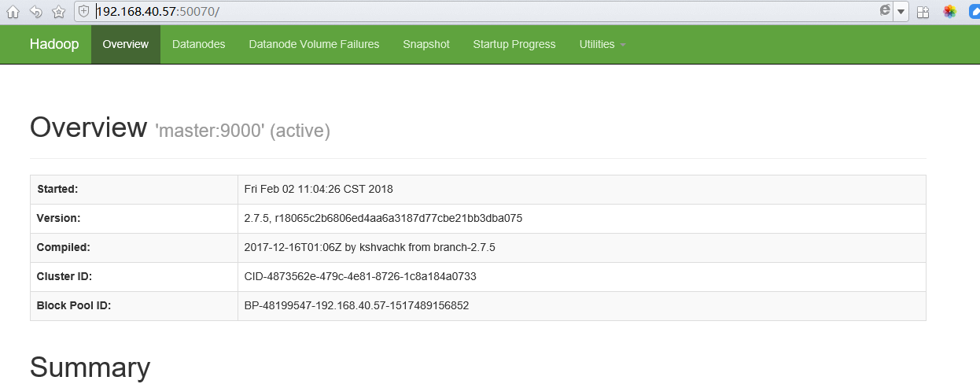
Task: Go to Datanode Volume Failures tab
Action: tap(315, 44)
